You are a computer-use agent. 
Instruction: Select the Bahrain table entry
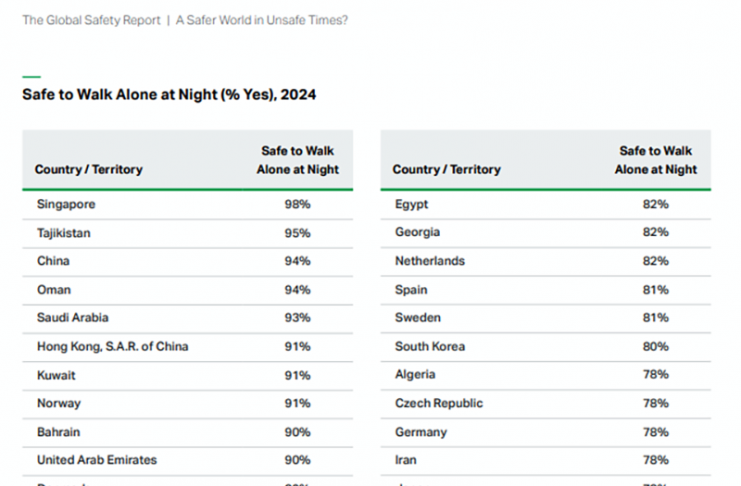(58, 432)
